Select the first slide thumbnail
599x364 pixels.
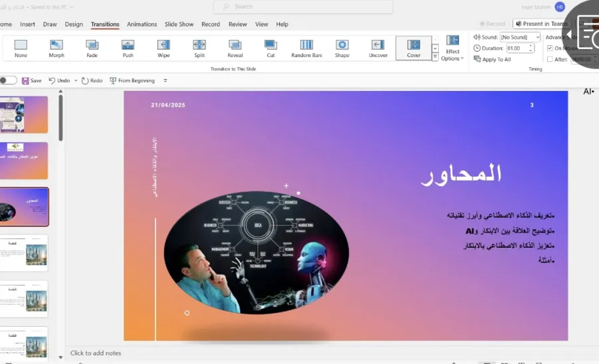[24, 114]
